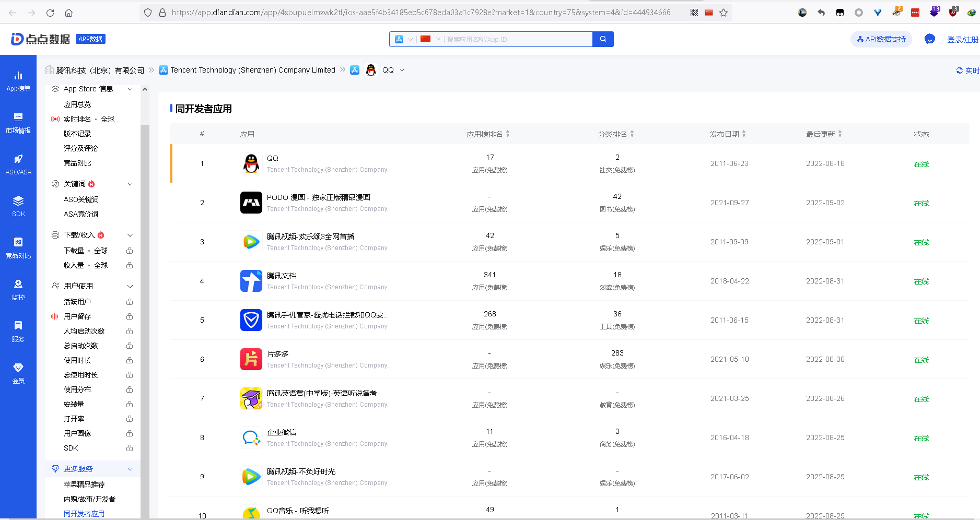Click the PODO 漫画 app icon
Screen dimensions: 980x520
(251, 203)
